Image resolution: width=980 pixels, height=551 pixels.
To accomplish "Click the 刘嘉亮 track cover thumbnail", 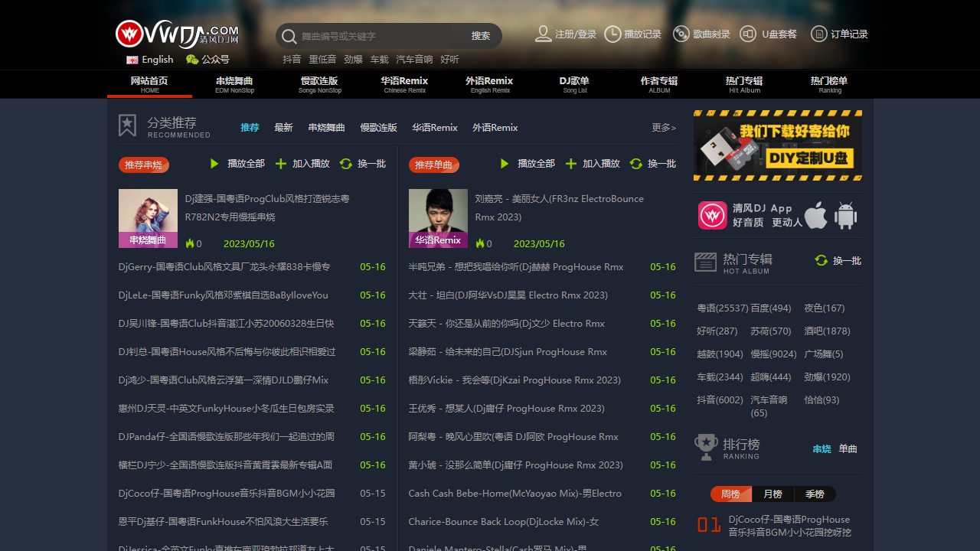I will 438,218.
